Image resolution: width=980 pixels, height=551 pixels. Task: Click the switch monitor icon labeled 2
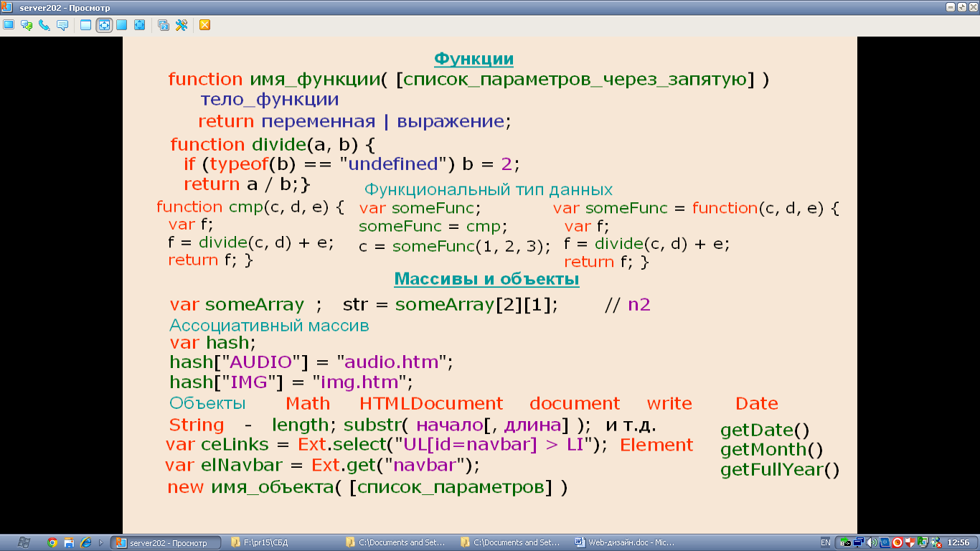164,24
